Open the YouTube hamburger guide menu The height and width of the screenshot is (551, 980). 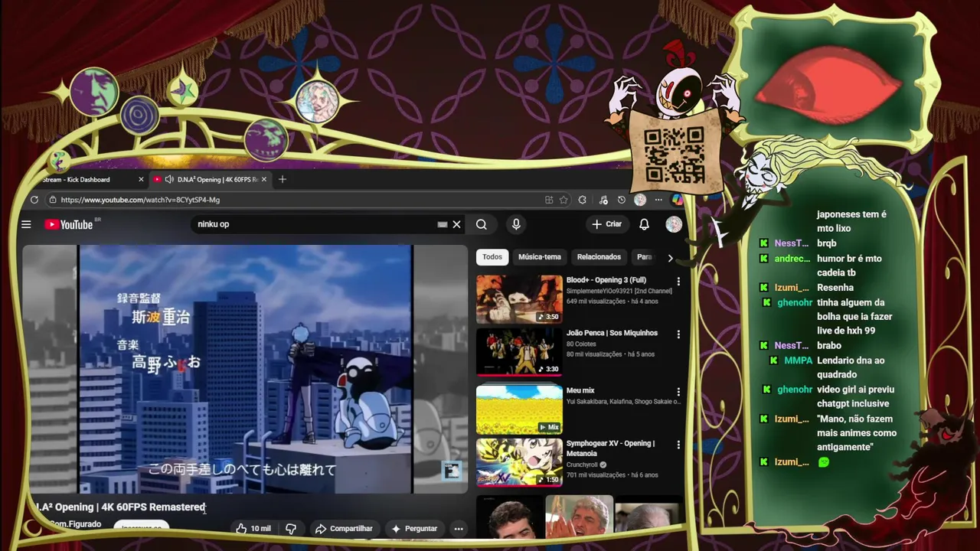click(26, 224)
